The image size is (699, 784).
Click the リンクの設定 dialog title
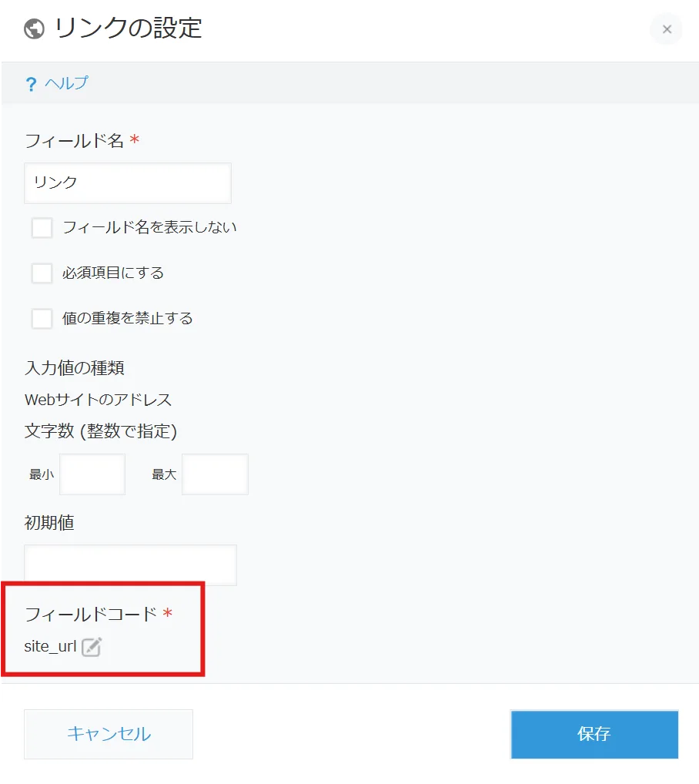(x=129, y=28)
